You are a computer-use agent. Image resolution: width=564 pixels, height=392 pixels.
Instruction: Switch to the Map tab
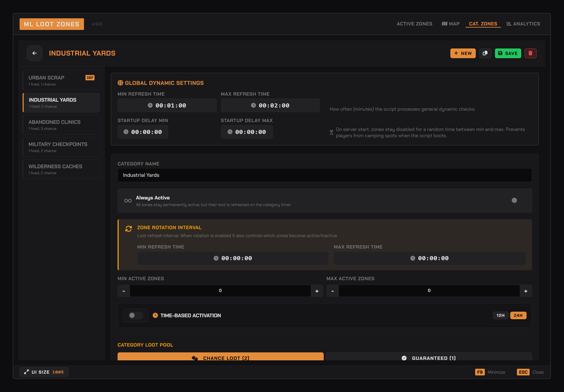point(451,24)
